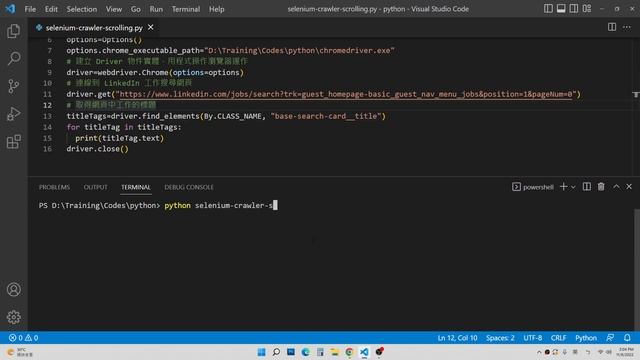The height and width of the screenshot is (360, 640).
Task: Click the errors and warnings status indicator
Action: pyautogui.click(x=23, y=338)
